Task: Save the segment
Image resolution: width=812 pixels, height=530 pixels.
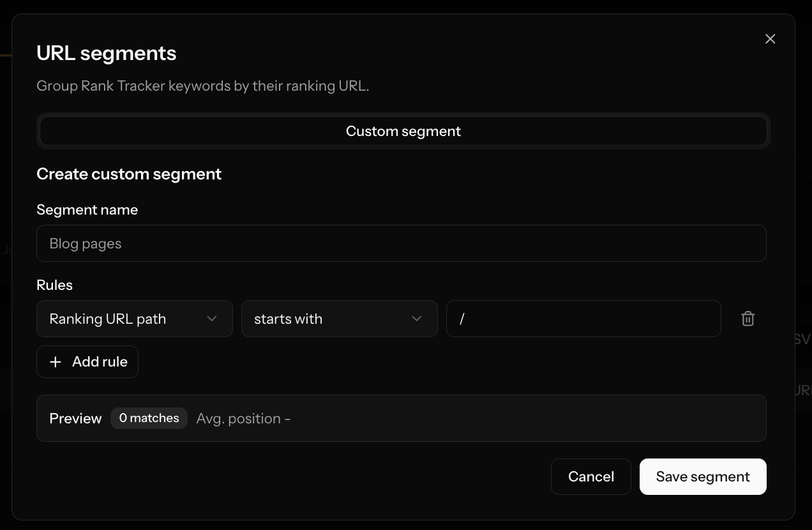Action: [703, 476]
